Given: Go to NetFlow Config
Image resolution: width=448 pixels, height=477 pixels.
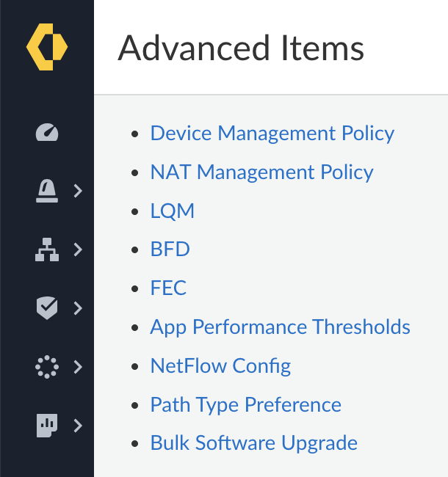Looking at the screenshot, I should 220,366.
